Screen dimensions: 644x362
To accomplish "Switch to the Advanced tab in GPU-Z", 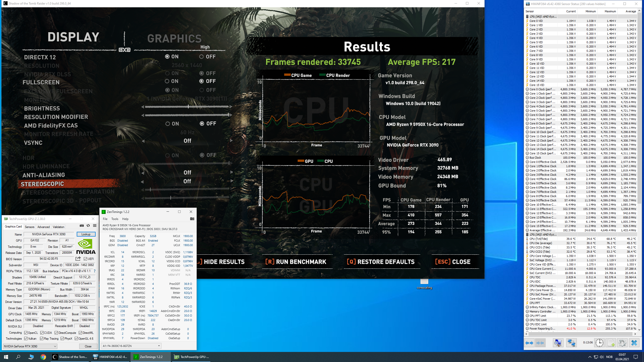I will (x=44, y=227).
